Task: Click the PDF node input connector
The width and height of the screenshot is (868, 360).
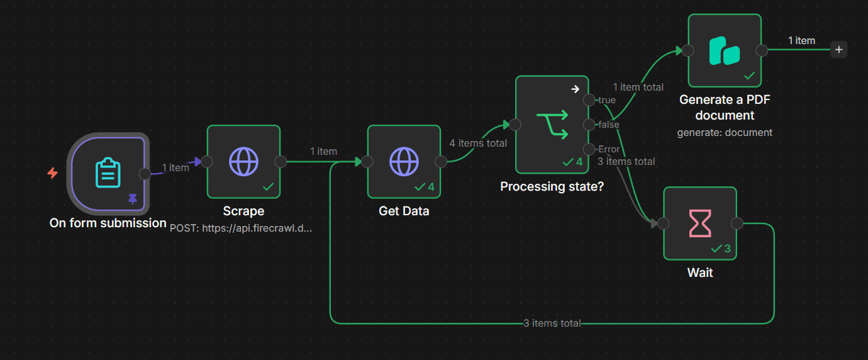Action: 688,50
